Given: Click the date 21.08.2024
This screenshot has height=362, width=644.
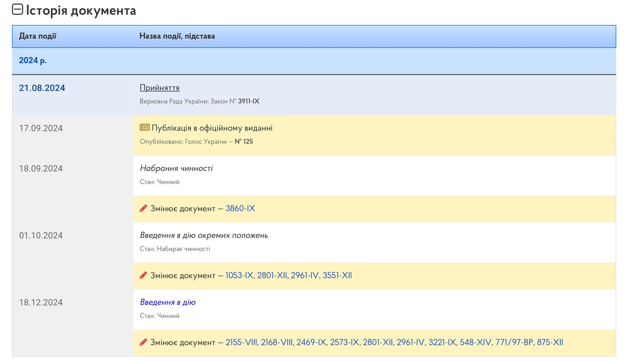Looking at the screenshot, I should [42, 88].
